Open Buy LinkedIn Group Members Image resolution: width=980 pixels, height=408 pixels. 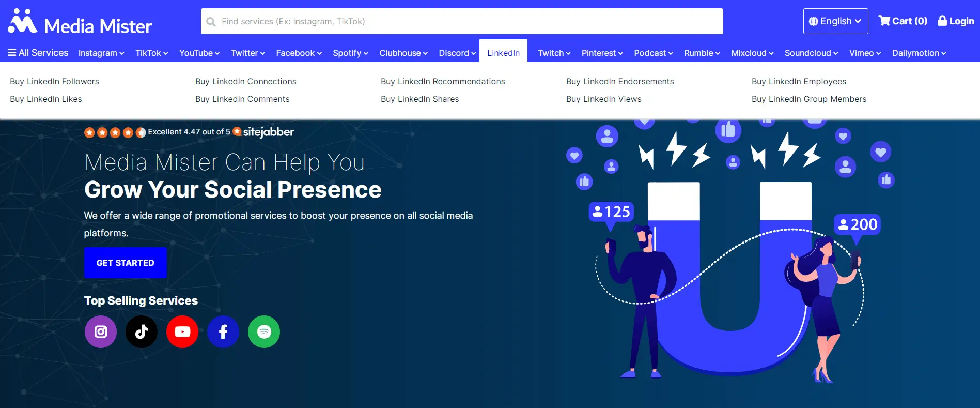(809, 99)
